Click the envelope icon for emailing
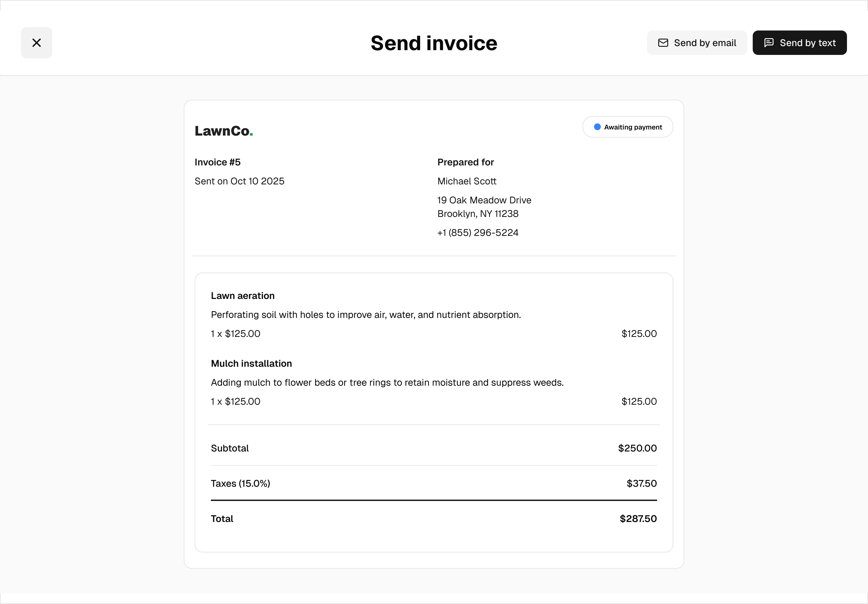The height and width of the screenshot is (604, 868). click(x=663, y=43)
